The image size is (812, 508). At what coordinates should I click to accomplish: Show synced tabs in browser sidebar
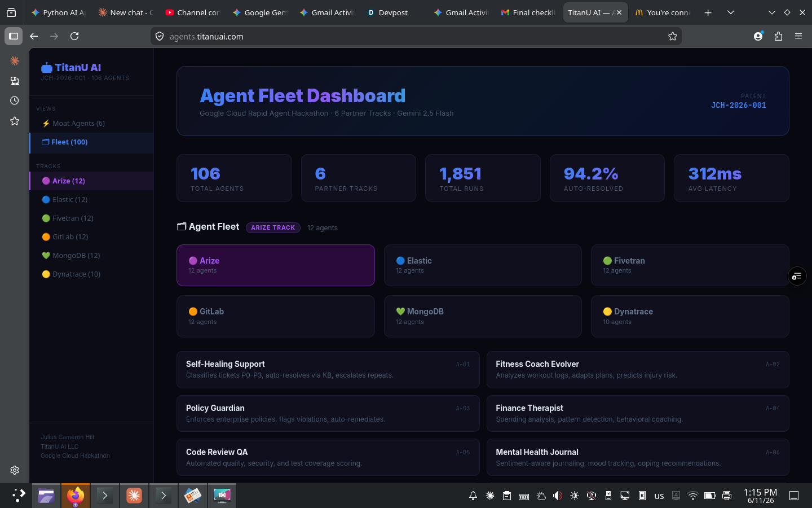pyautogui.click(x=15, y=81)
